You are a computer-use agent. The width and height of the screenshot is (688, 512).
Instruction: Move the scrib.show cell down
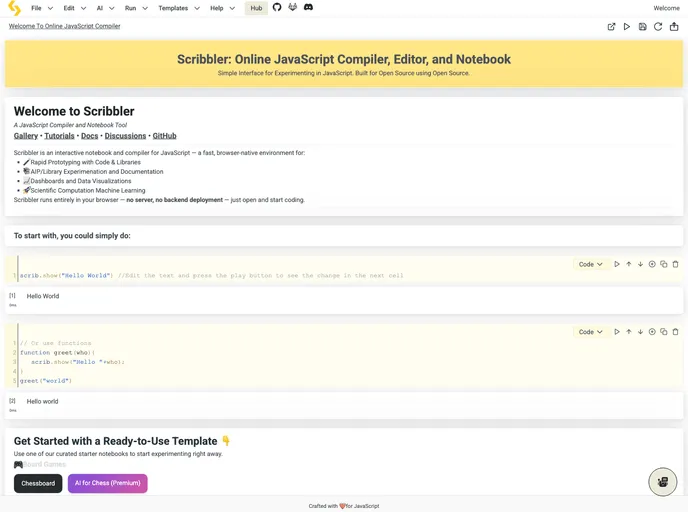[641, 264]
